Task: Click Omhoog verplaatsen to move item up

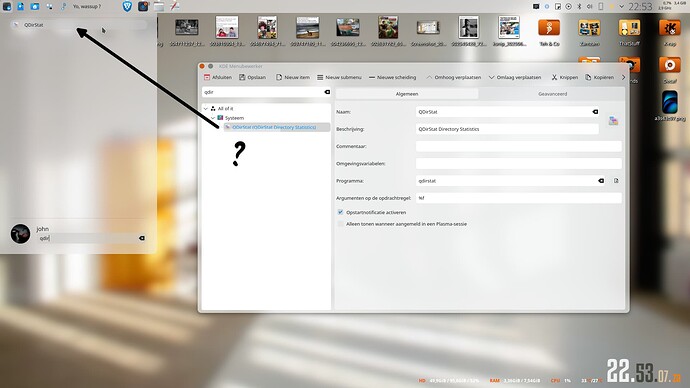Action: (453, 77)
